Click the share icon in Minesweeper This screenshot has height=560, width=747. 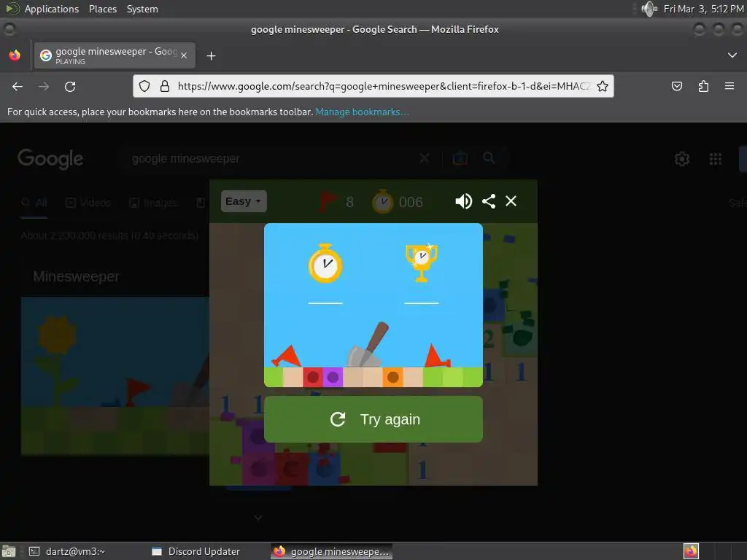point(489,201)
